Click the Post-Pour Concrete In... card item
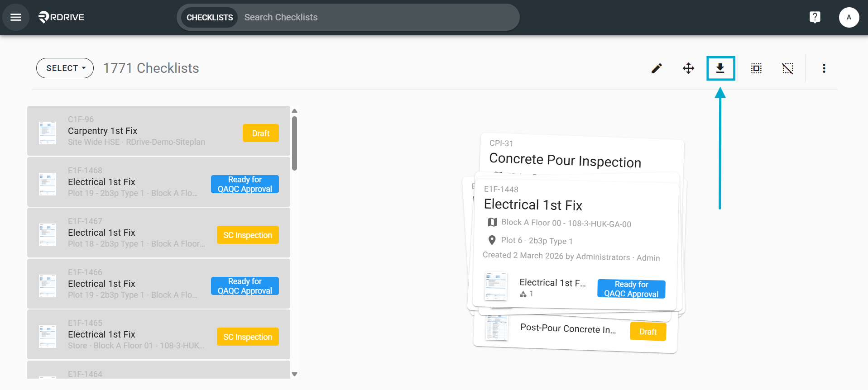The height and width of the screenshot is (390, 868). click(x=568, y=328)
